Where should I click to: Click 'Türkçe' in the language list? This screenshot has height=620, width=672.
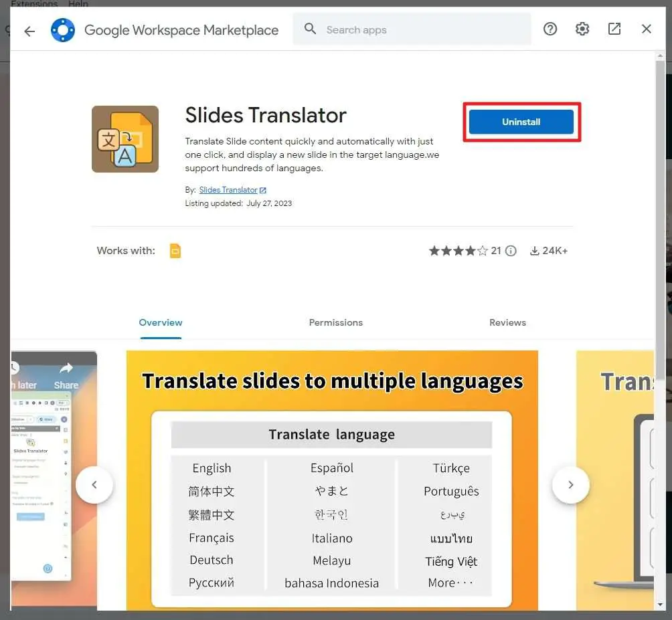pyautogui.click(x=451, y=468)
